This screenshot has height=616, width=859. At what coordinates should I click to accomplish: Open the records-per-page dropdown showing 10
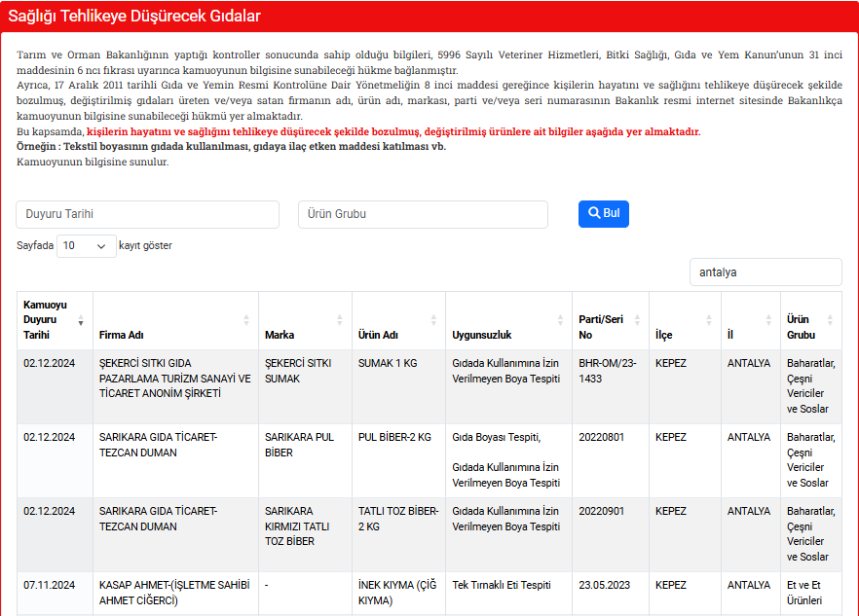(87, 246)
